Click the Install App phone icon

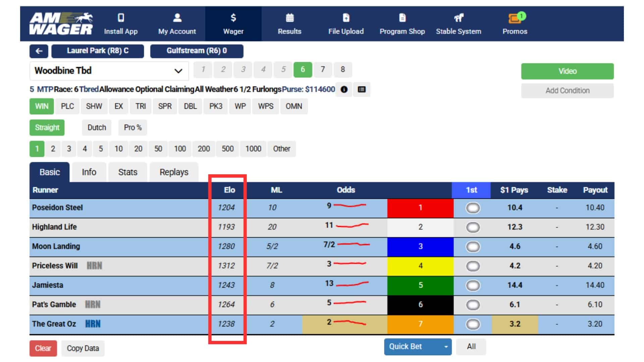(121, 17)
